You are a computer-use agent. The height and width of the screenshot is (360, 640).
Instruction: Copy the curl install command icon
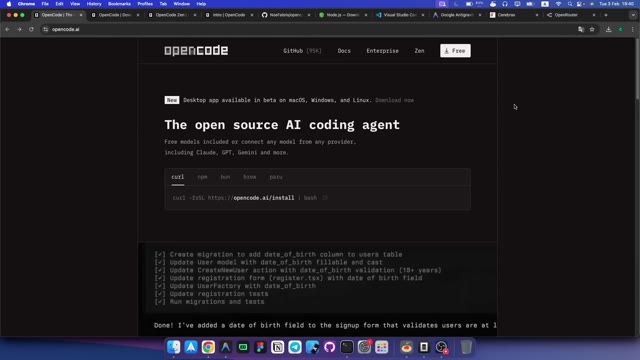(325, 198)
